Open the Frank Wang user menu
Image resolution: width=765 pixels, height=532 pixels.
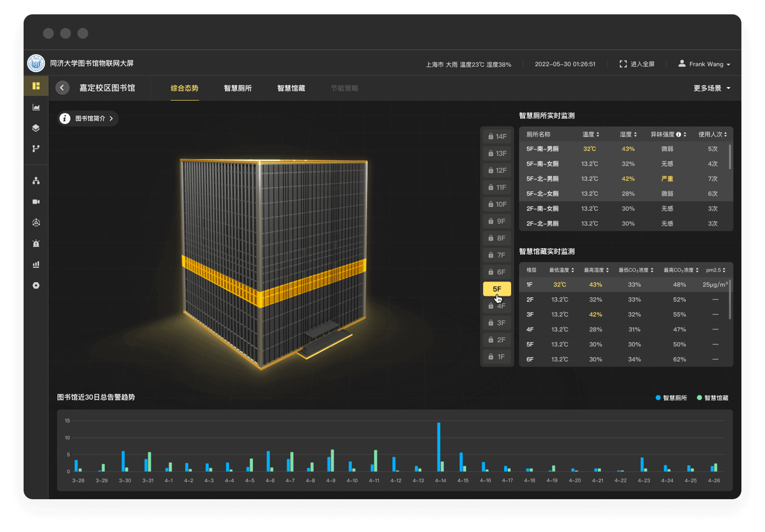tap(704, 64)
